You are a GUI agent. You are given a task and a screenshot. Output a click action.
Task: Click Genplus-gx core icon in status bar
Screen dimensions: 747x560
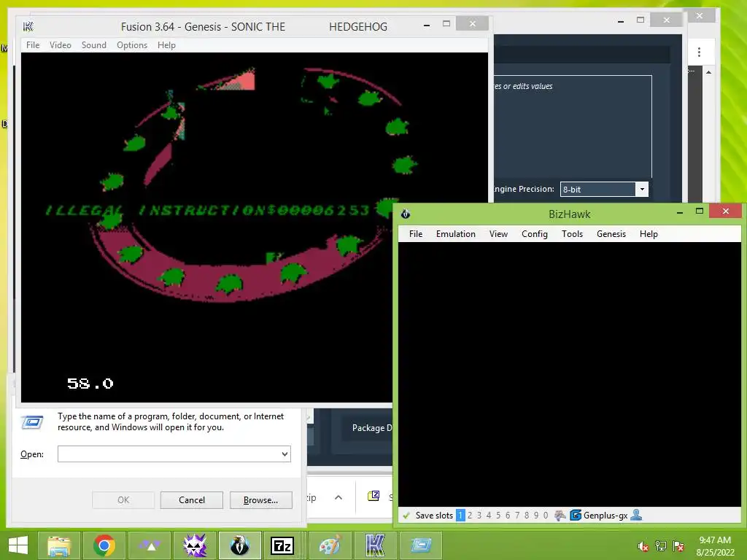(576, 516)
